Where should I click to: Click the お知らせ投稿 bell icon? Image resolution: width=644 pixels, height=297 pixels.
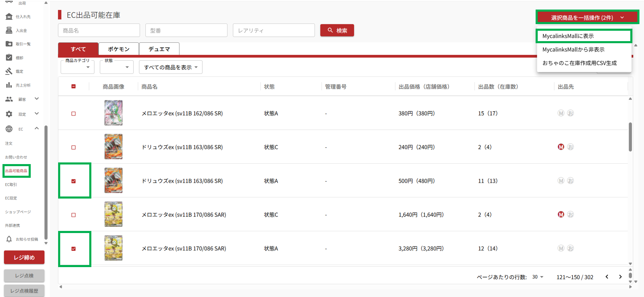click(x=9, y=239)
